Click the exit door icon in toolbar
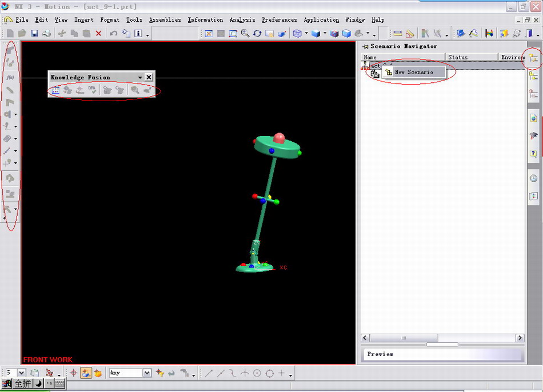 [529, 33]
